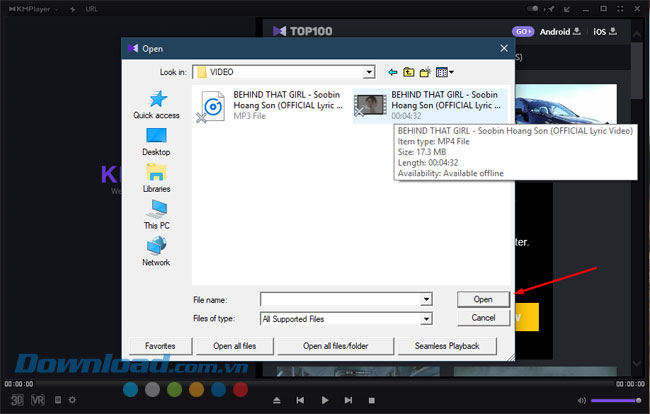
Task: Select the BEHIND THAT GIRL MP3 file
Action: (x=272, y=106)
